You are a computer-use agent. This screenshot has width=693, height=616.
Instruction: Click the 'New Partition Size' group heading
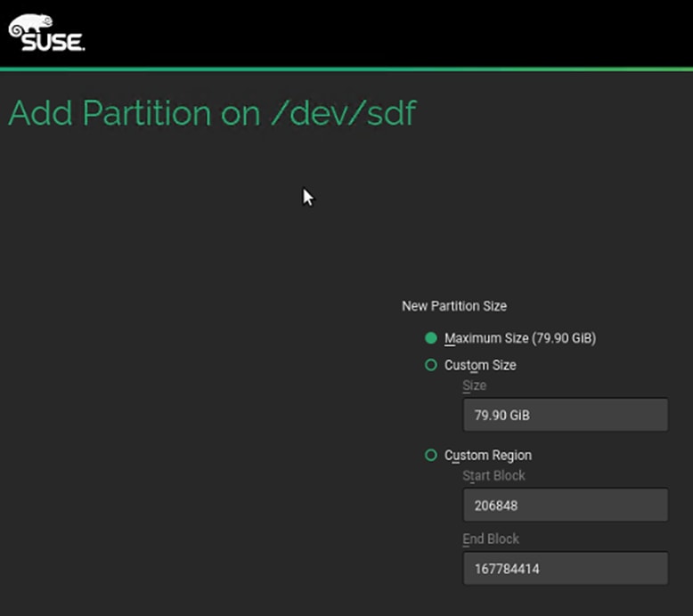[x=454, y=305]
